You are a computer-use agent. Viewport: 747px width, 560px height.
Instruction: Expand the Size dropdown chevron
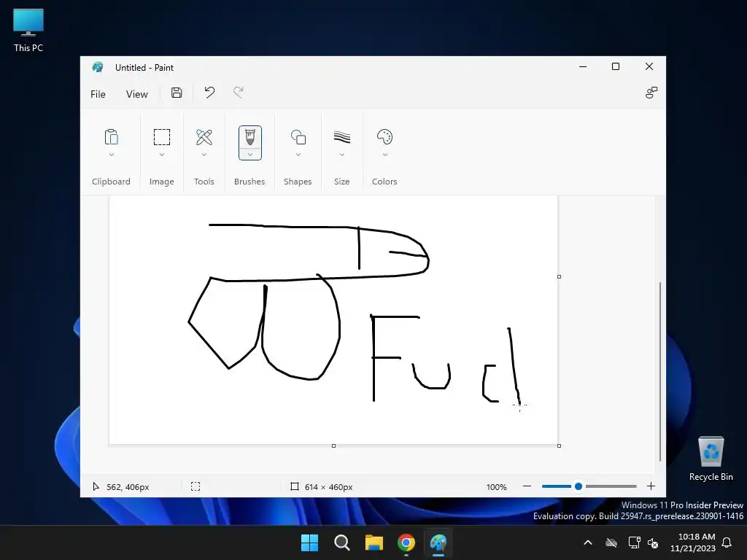coord(342,155)
